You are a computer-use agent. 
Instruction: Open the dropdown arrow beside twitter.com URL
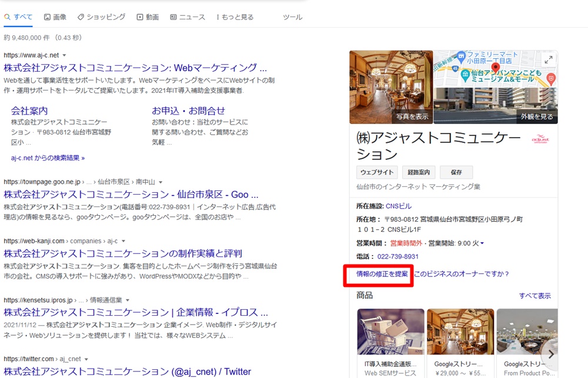tap(86, 359)
